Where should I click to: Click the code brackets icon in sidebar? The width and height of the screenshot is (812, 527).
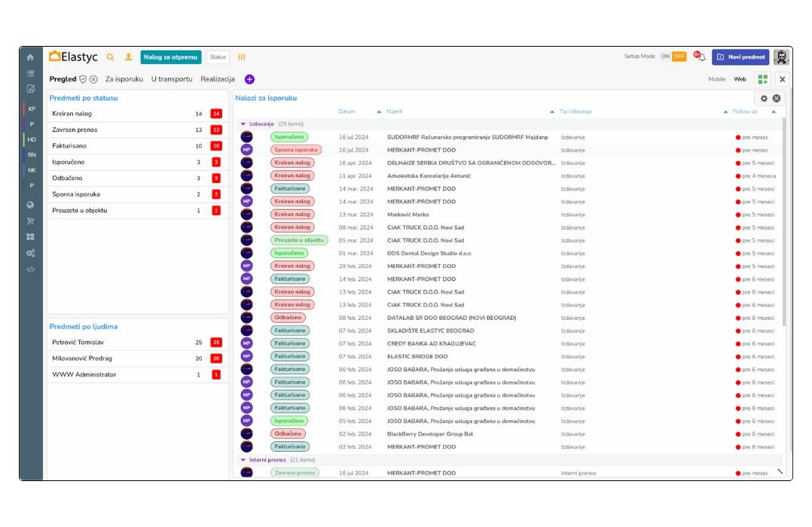tap(30, 269)
